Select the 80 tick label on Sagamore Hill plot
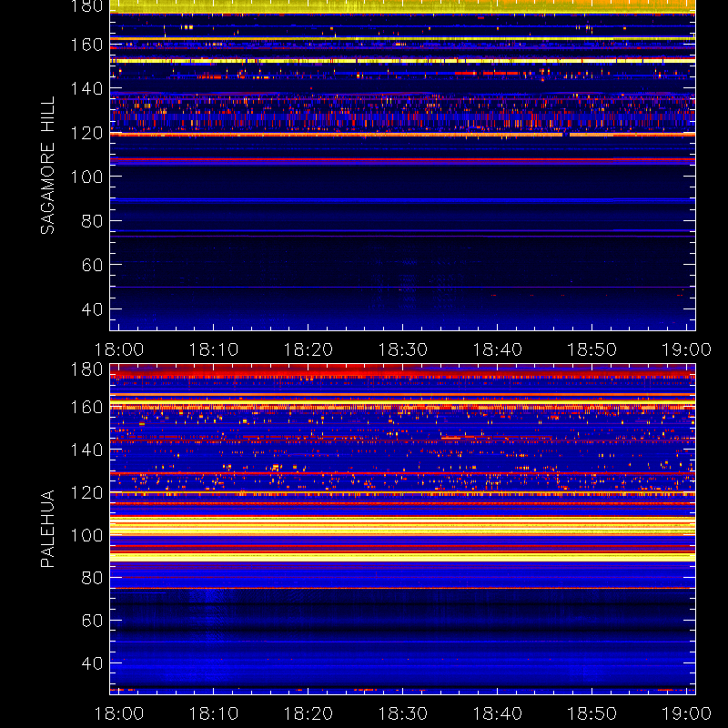This screenshot has width=728, height=728. tap(92, 221)
